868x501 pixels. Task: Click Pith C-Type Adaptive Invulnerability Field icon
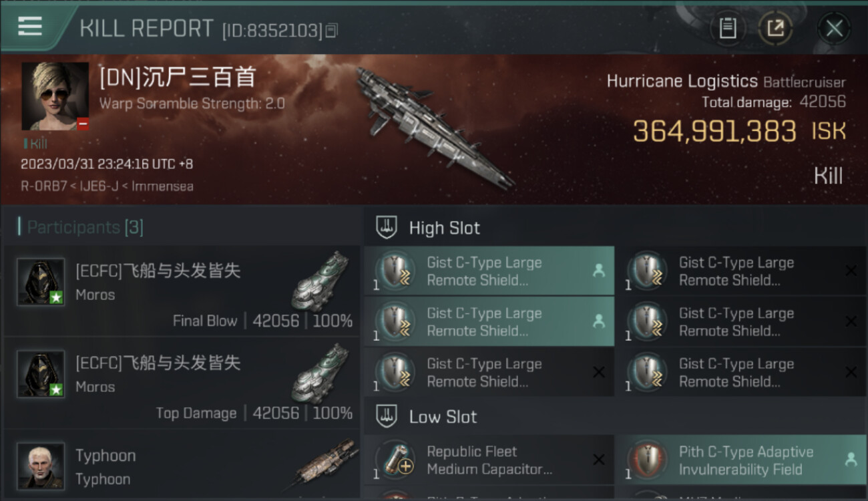648,460
